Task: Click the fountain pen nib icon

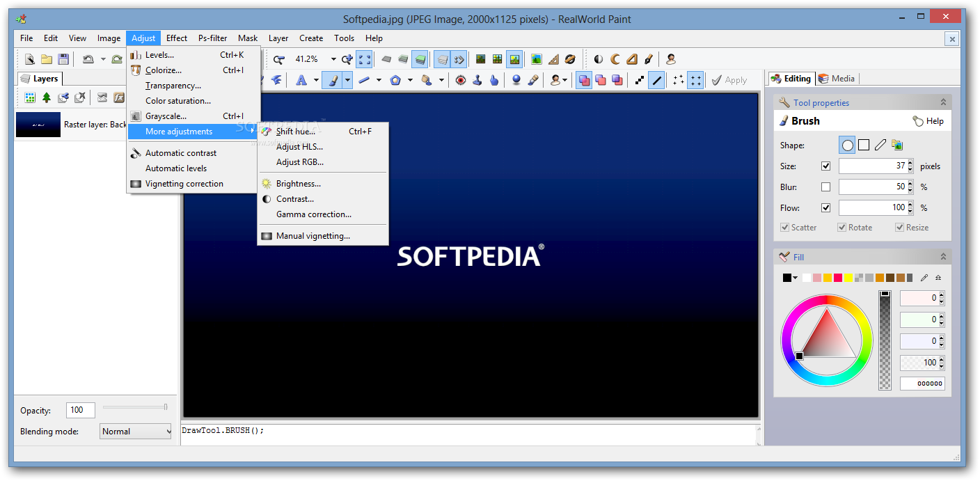Action: click(x=648, y=59)
